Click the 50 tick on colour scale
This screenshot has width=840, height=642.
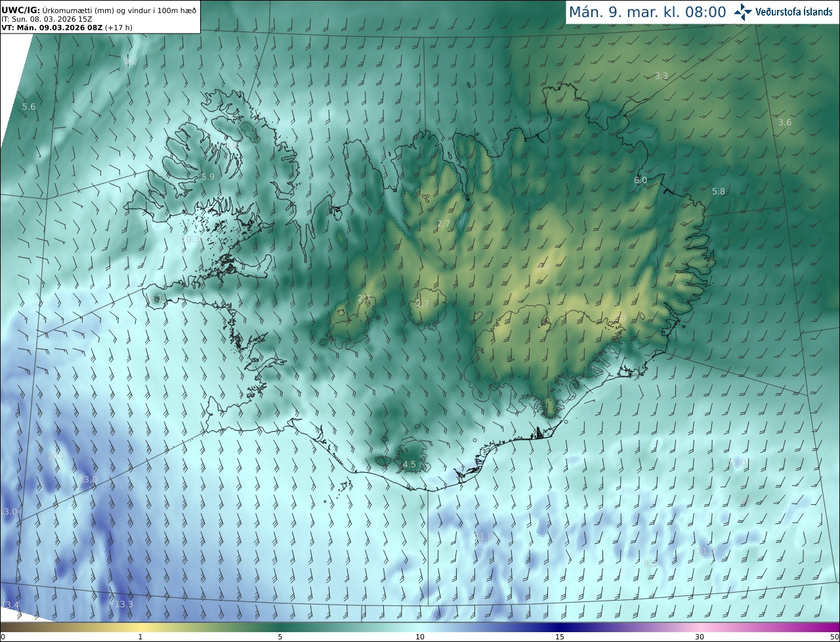(x=835, y=637)
